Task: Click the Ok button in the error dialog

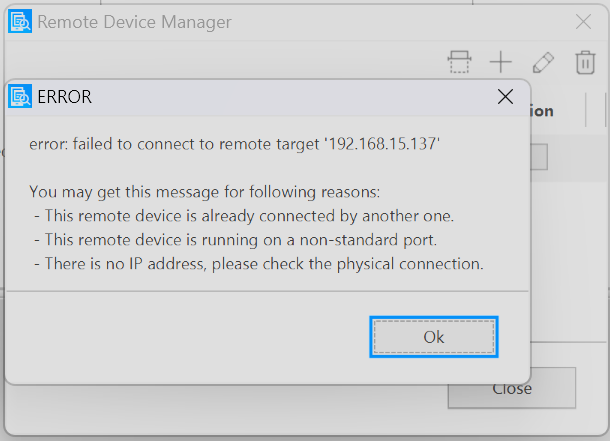Action: point(433,337)
